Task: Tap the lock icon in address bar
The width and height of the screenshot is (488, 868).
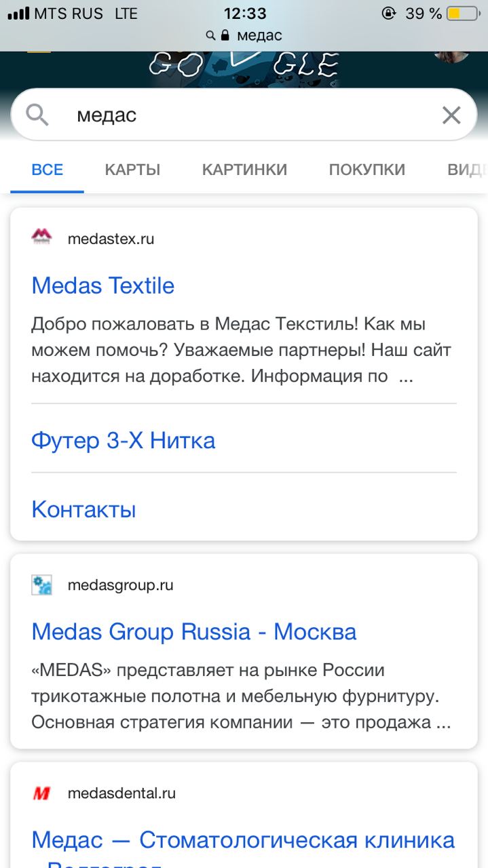Action: (226, 35)
